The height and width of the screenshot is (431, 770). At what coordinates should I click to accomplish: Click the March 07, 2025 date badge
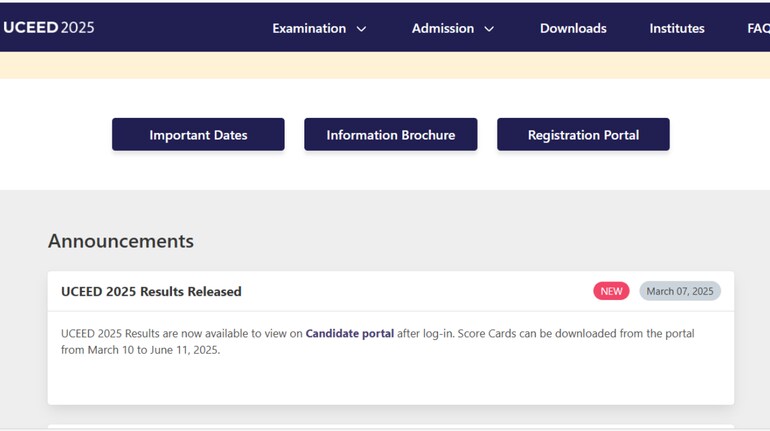click(x=680, y=291)
